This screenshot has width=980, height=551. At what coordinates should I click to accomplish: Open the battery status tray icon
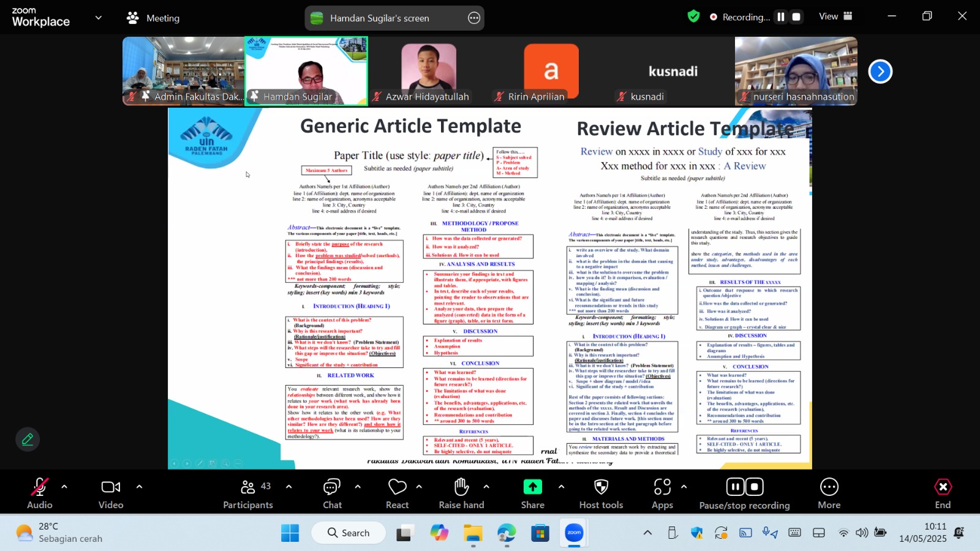pos(880,533)
